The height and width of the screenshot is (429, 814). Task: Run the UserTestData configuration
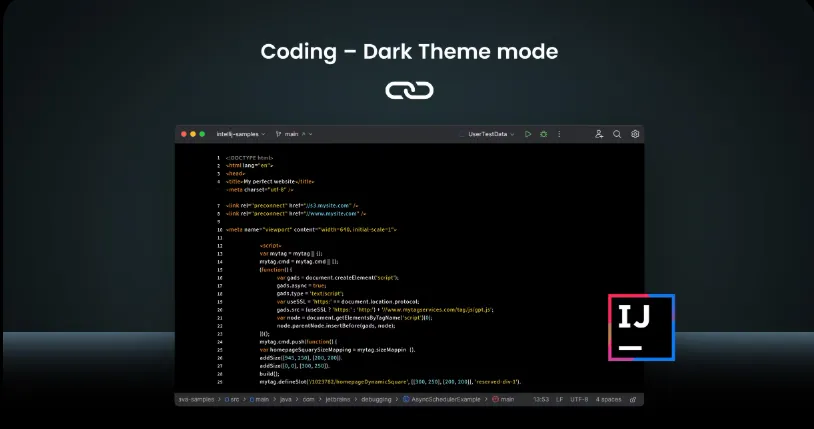pyautogui.click(x=528, y=133)
